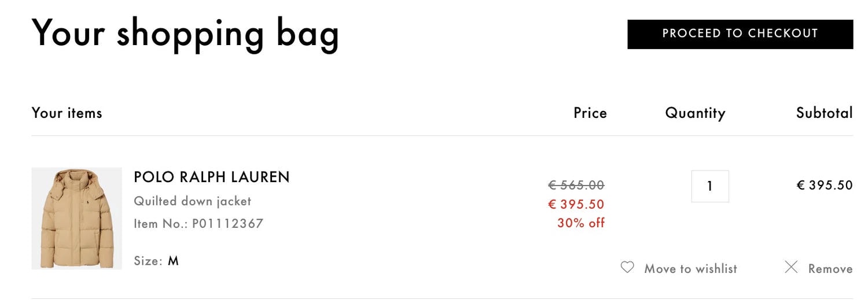868x300 pixels.
Task: Click the heart icon beside Move to wishlist
Action: point(627,268)
